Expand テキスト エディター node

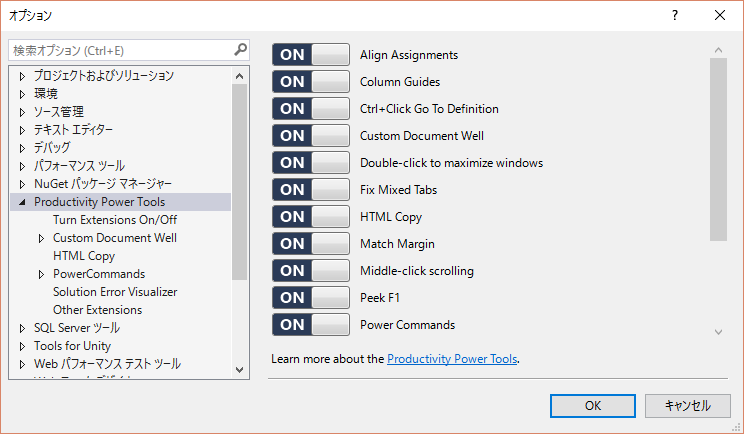(x=22, y=130)
